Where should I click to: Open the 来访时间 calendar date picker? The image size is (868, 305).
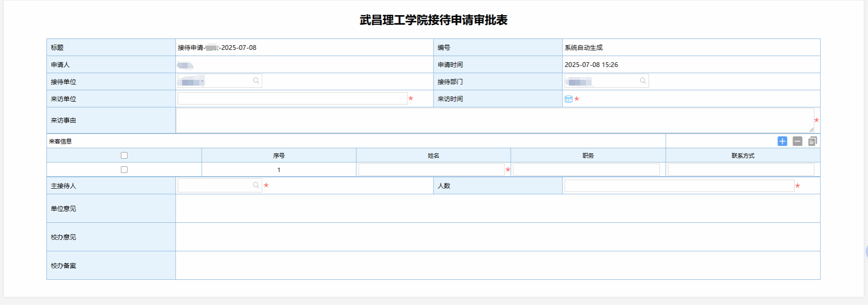(x=568, y=99)
